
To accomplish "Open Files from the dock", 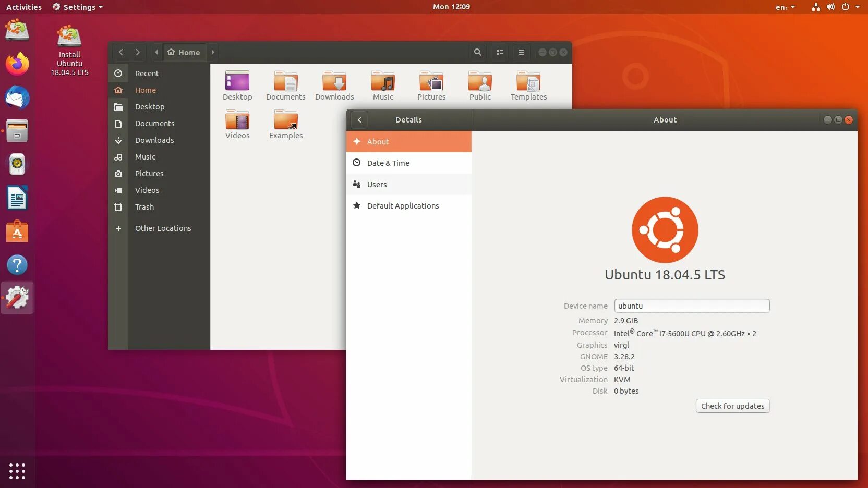I will (x=17, y=131).
